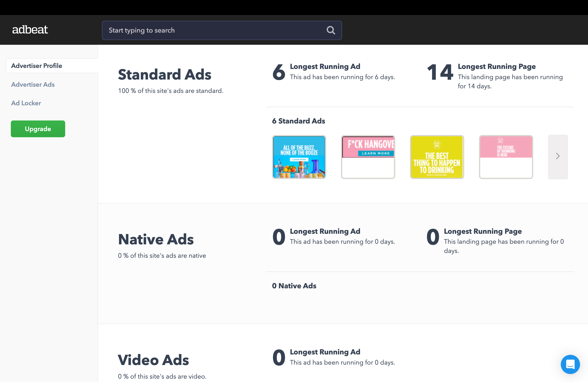This screenshot has height=382, width=588.
Task: Click the magnifying glass search icon
Action: pyautogui.click(x=331, y=30)
